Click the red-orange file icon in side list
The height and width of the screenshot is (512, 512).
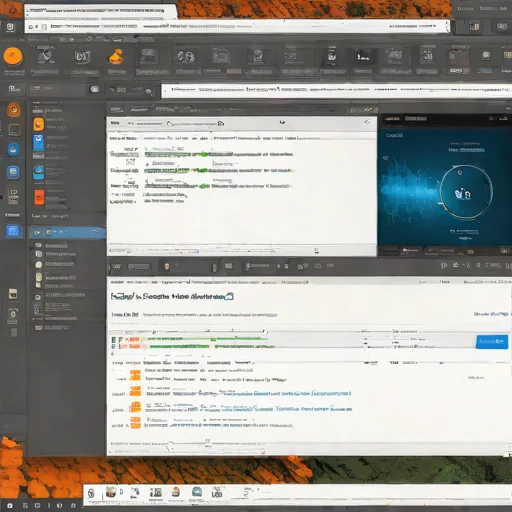tap(39, 197)
